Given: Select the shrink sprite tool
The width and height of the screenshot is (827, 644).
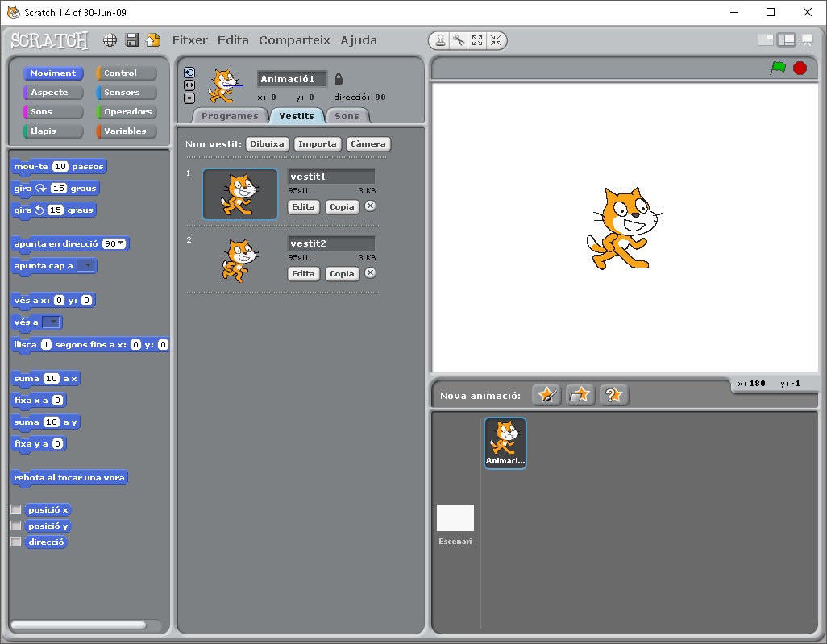Looking at the screenshot, I should [x=496, y=40].
